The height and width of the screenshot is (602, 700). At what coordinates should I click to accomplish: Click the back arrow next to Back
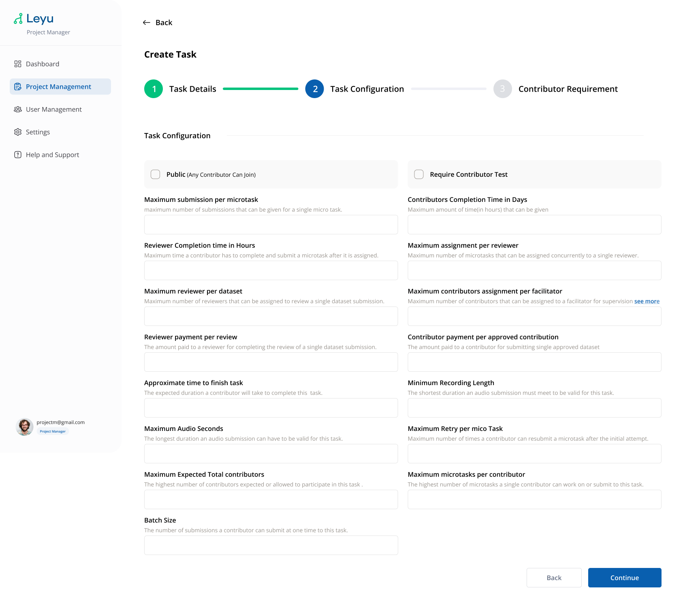pyautogui.click(x=146, y=22)
